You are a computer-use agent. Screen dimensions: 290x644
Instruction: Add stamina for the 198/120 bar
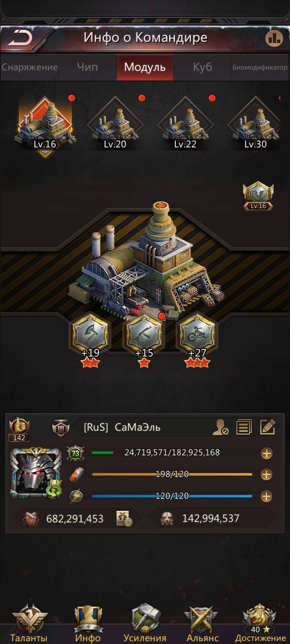(266, 474)
